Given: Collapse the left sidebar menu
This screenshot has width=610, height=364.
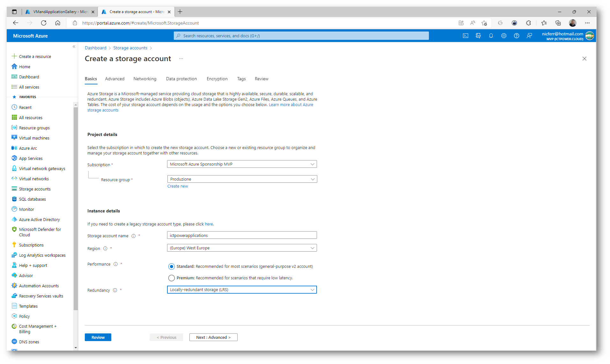Looking at the screenshot, I should click(74, 46).
